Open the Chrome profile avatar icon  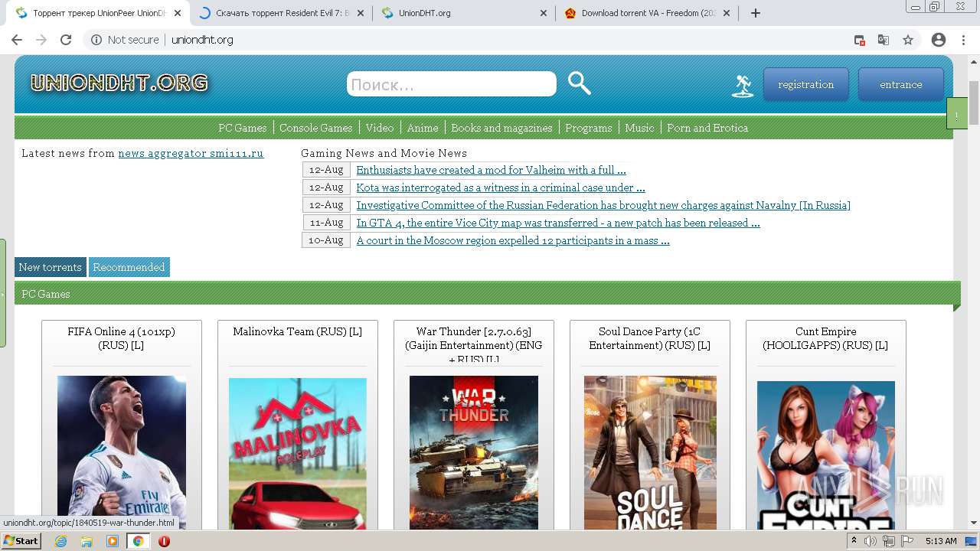tap(939, 40)
